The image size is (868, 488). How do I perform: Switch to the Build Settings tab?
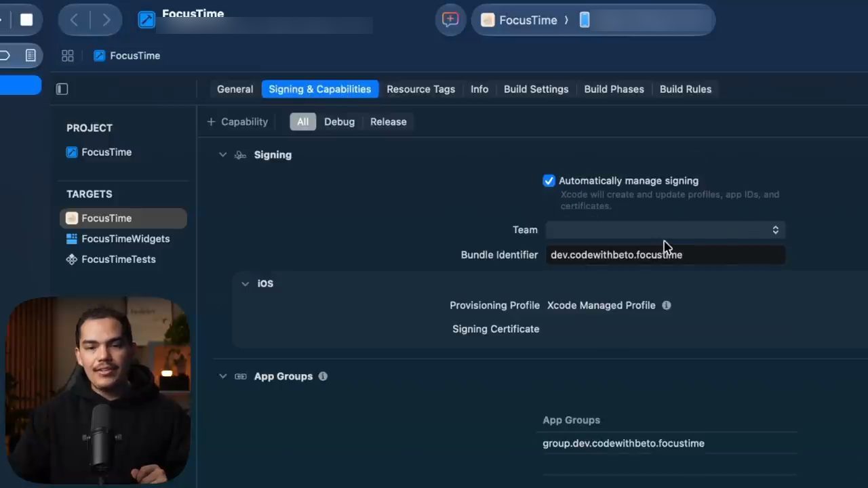pos(536,89)
